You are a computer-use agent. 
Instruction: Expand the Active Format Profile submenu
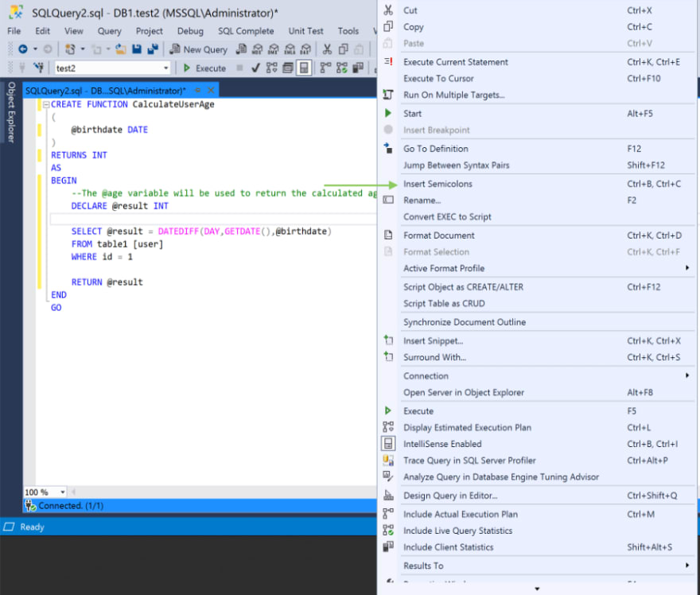pos(687,268)
